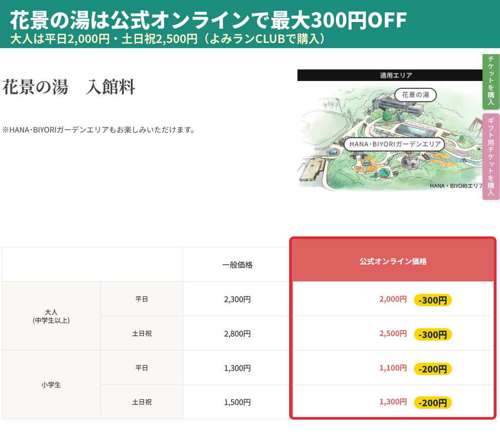Click the 適用エリア black header bar
The height and width of the screenshot is (448, 500).
coord(390,75)
